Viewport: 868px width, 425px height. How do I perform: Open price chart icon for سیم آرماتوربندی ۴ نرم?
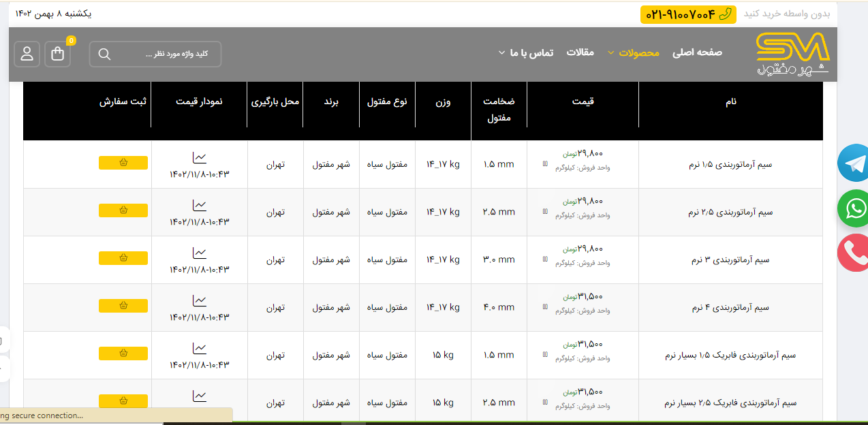199,300
